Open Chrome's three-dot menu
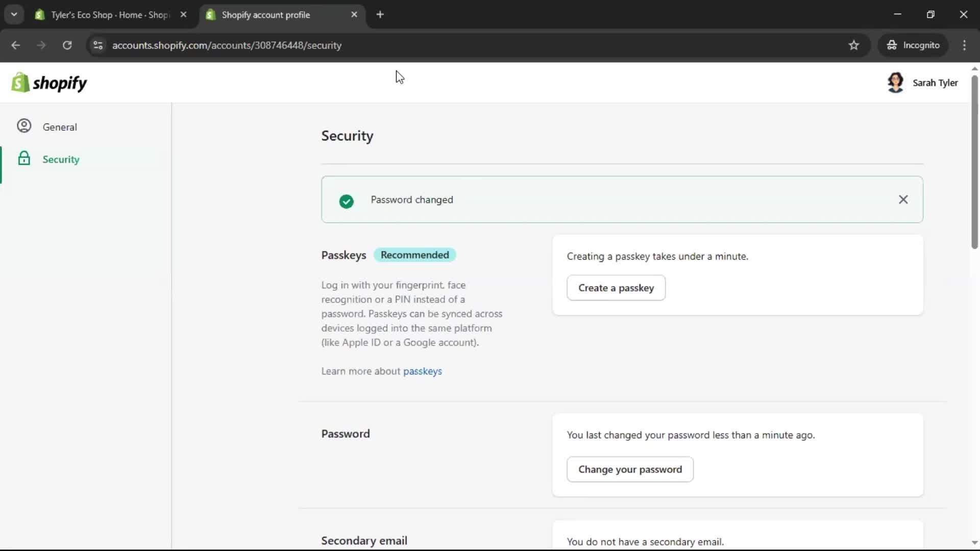The width and height of the screenshot is (980, 551). 965,45
